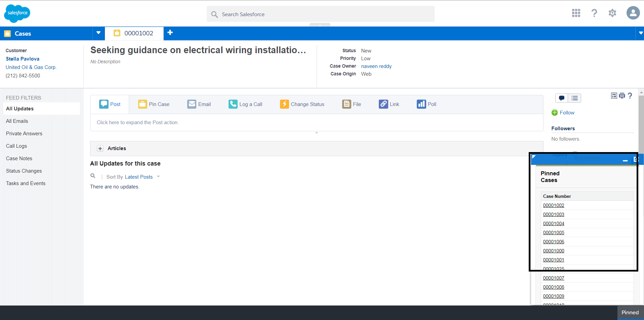Switch feed to list view toggle

coord(574,98)
